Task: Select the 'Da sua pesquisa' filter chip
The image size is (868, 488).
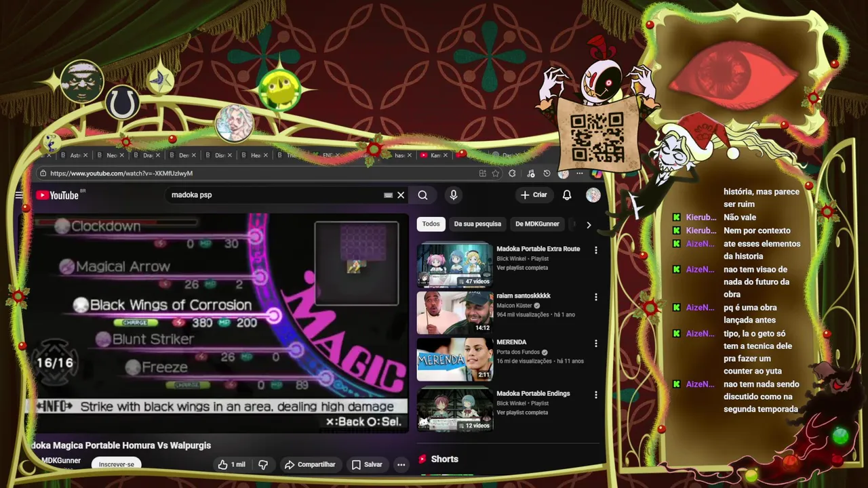Action: point(477,224)
